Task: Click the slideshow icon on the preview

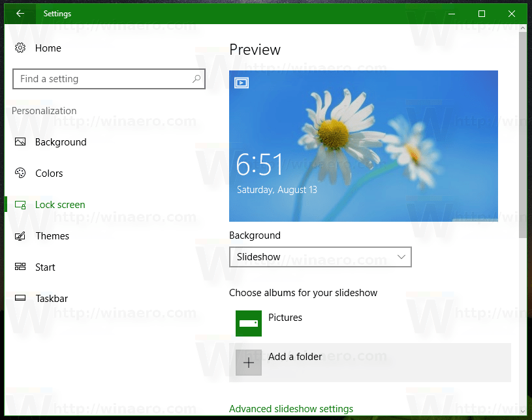Action: [x=242, y=82]
